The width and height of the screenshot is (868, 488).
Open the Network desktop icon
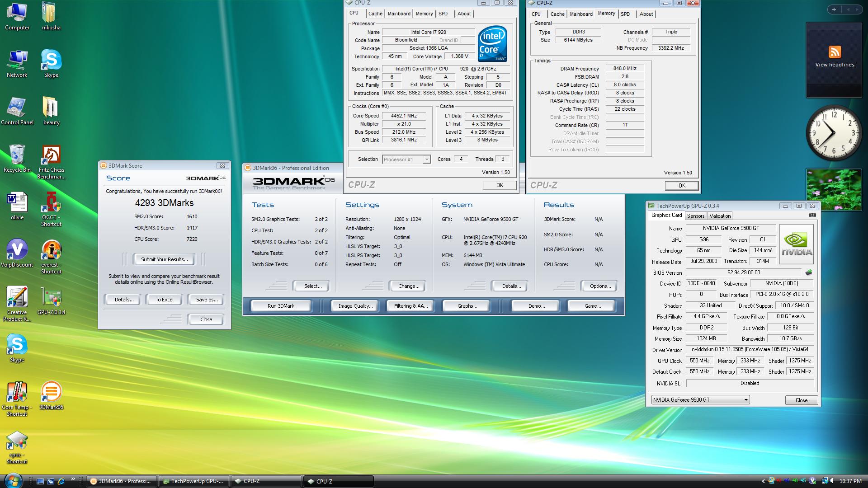tap(17, 64)
